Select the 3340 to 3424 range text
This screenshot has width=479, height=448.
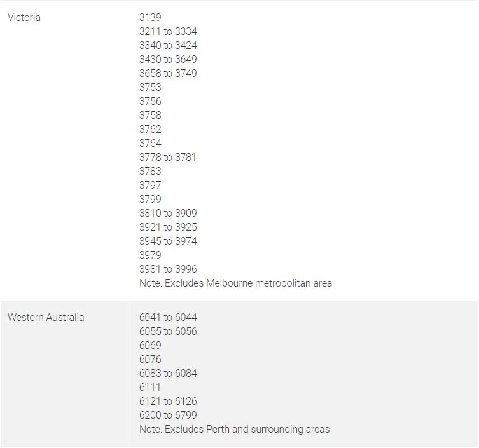(x=168, y=45)
